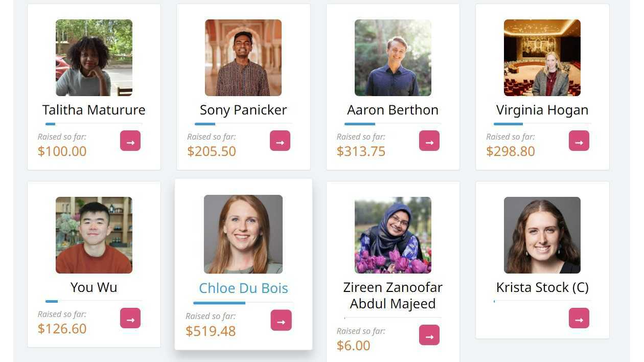
Task: Open Virginia Hogan's profile photo
Action: 542,58
